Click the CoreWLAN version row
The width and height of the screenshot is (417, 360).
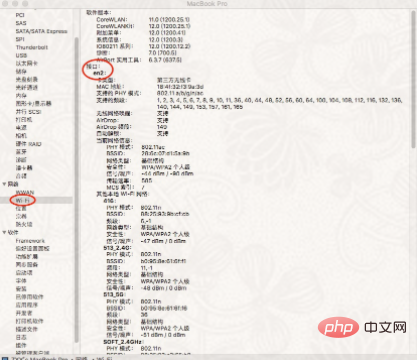143,19
